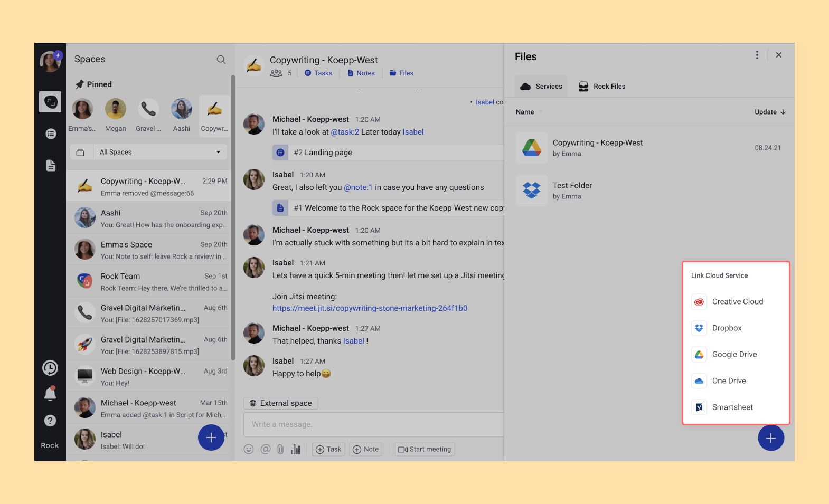Open the three-dot menu in Files panel
Image resolution: width=829 pixels, height=504 pixels.
click(757, 55)
